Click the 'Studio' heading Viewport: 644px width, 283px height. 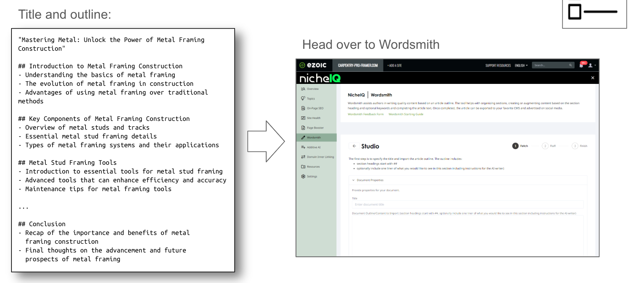pos(370,146)
